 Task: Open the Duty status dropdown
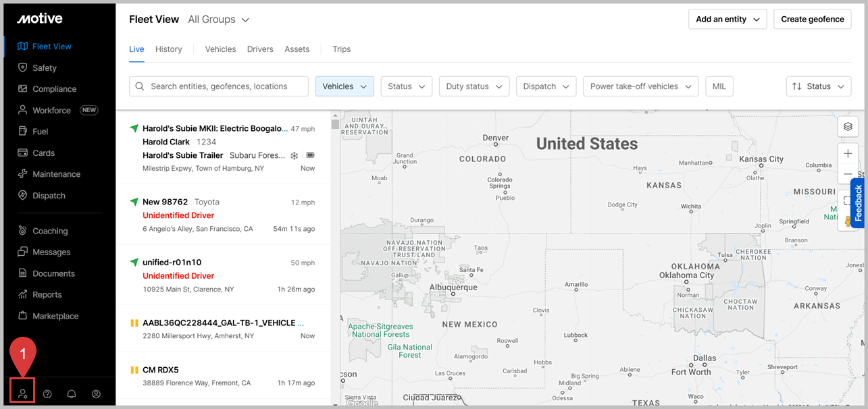pos(474,86)
